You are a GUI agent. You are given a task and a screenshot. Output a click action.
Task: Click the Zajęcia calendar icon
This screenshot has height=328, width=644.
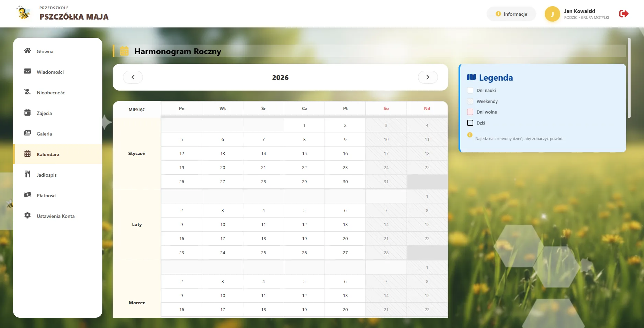[27, 113]
